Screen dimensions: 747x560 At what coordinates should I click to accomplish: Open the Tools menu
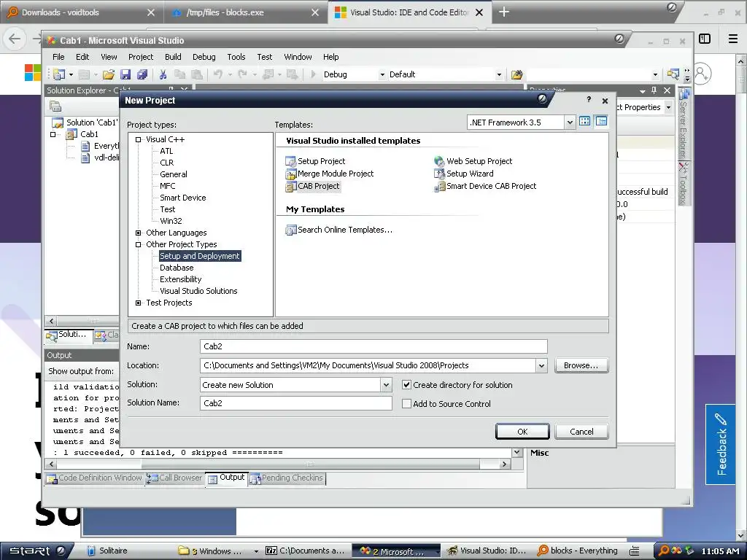click(236, 57)
